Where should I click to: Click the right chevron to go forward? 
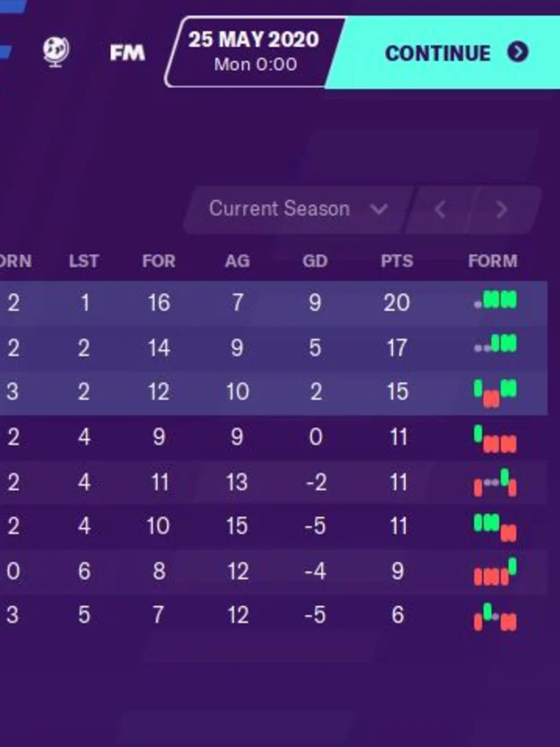pyautogui.click(x=500, y=208)
